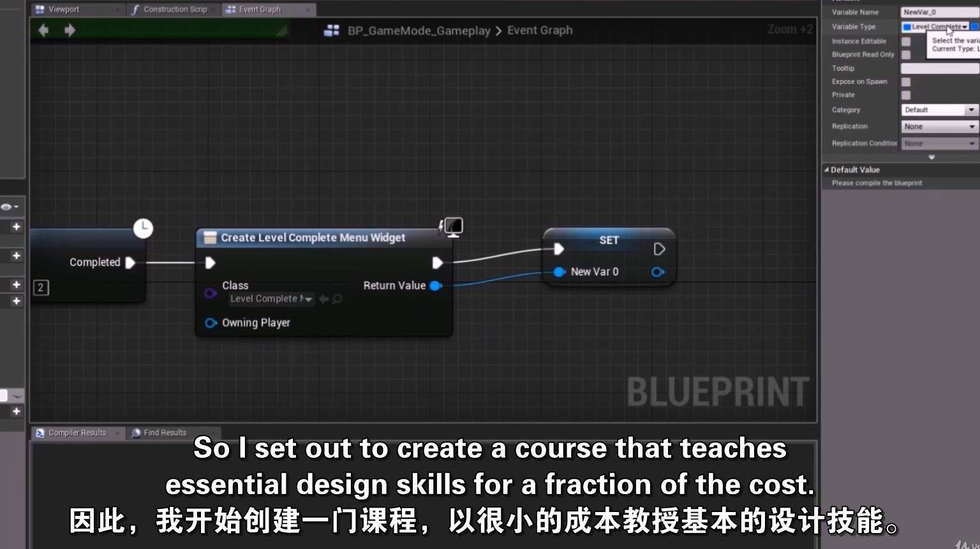980x549 pixels.
Task: Click the Zoom +2 indicator text
Action: 790,29
